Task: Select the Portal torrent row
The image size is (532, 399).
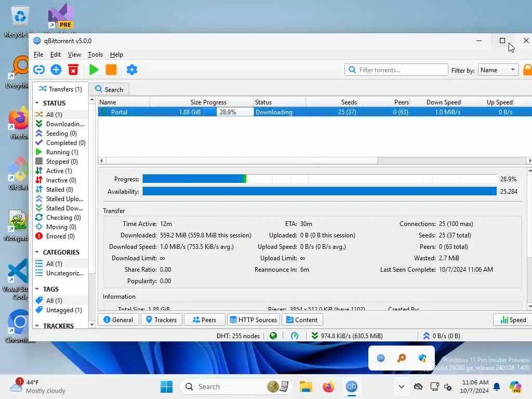Action: [x=315, y=112]
